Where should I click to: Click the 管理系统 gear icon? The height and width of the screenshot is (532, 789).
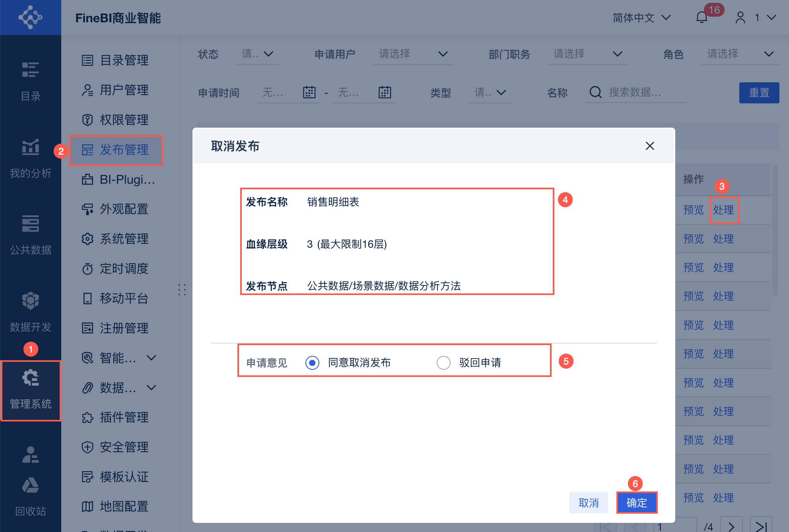[x=30, y=378]
